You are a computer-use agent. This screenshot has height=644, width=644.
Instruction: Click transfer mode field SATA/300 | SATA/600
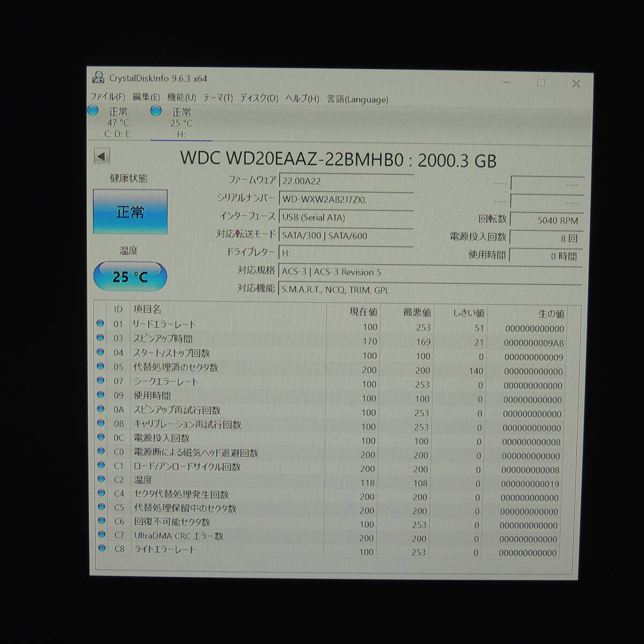(346, 236)
